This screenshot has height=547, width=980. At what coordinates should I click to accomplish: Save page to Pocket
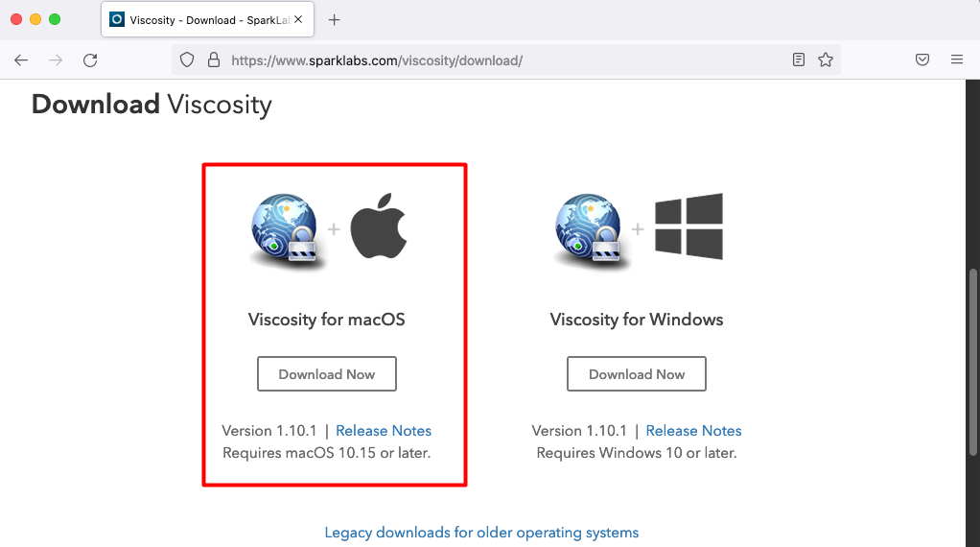(x=922, y=60)
